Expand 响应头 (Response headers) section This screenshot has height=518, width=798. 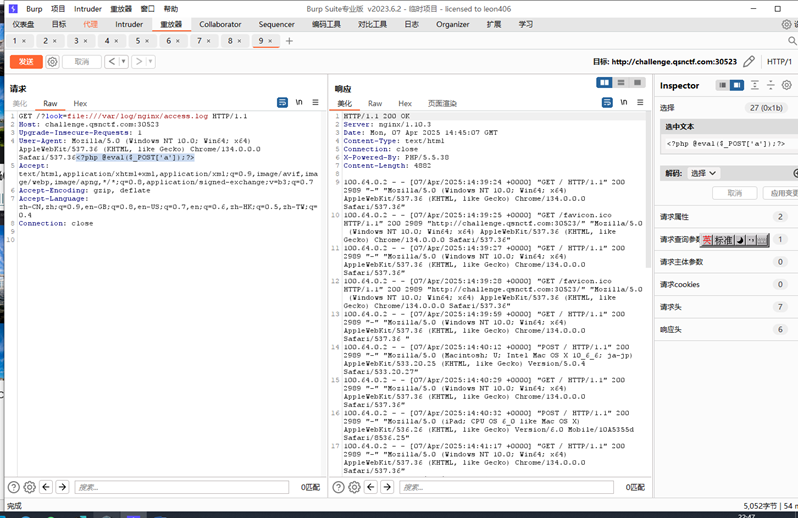tap(726, 329)
